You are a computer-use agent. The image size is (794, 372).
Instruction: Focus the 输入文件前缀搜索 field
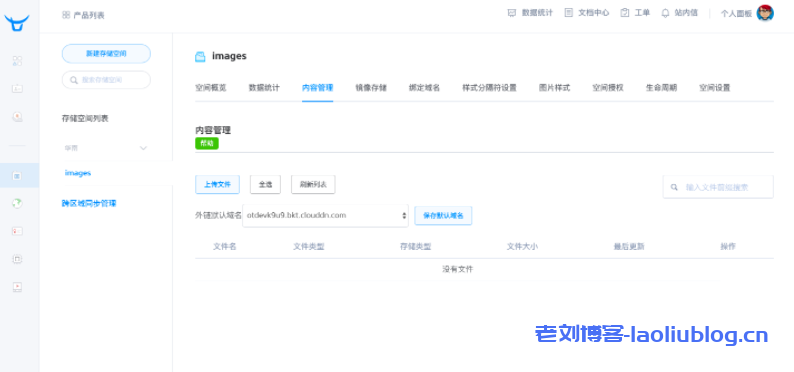click(x=718, y=187)
